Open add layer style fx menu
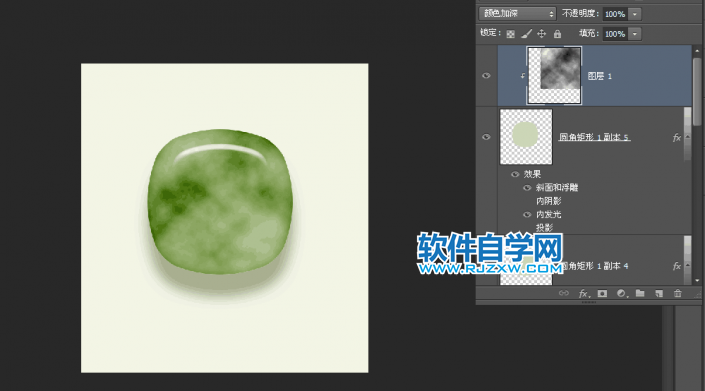 (x=584, y=293)
